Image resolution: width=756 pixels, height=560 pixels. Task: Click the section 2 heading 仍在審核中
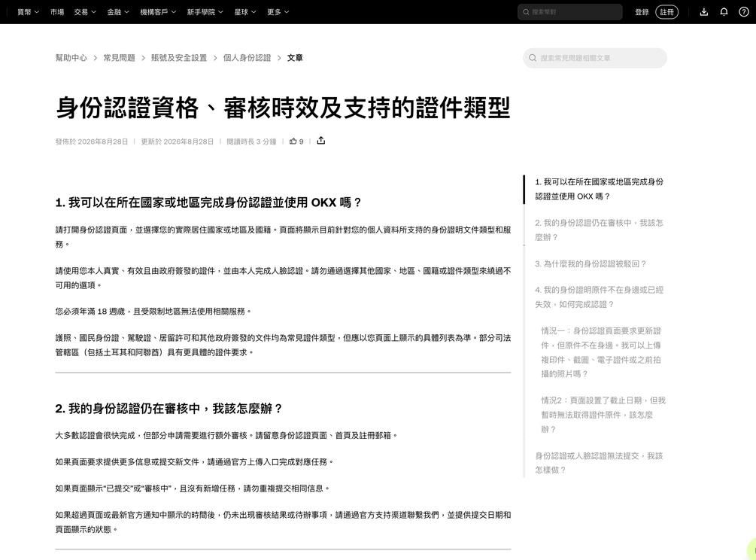coord(169,409)
